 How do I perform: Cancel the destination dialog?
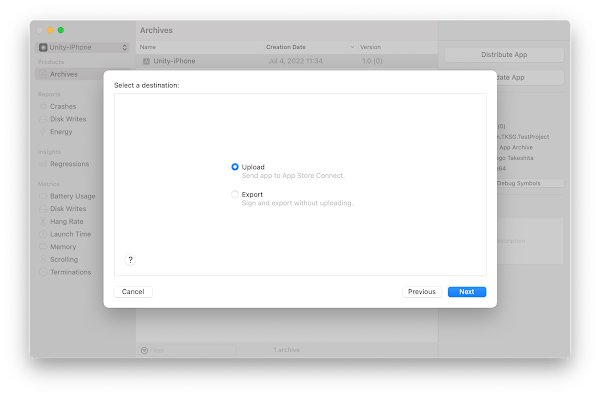(x=133, y=292)
